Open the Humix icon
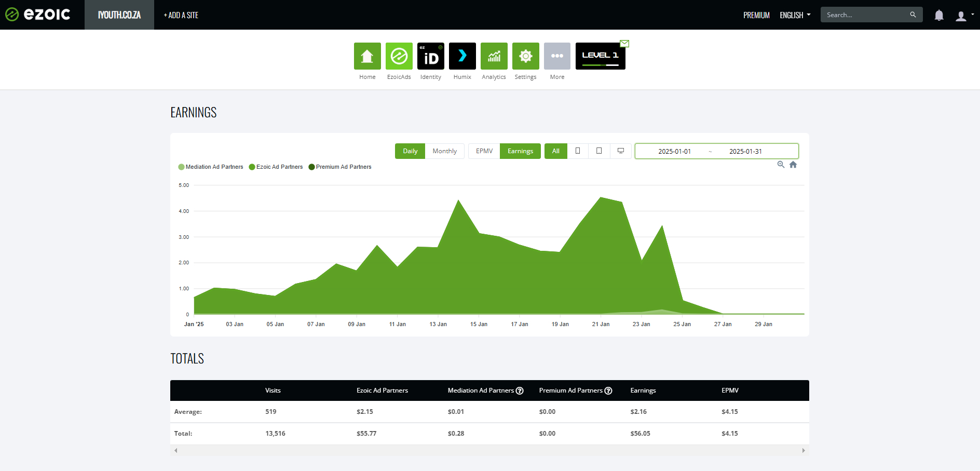The width and height of the screenshot is (980, 471). pos(462,56)
